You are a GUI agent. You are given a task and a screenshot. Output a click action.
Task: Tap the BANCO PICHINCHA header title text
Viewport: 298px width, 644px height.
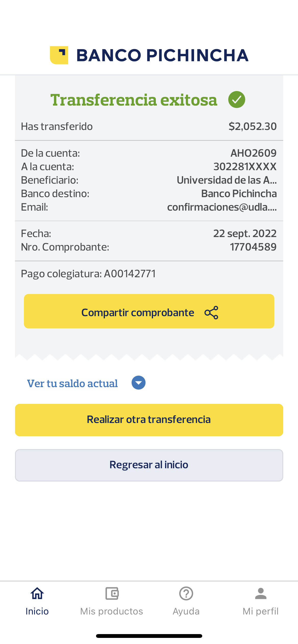pyautogui.click(x=162, y=55)
